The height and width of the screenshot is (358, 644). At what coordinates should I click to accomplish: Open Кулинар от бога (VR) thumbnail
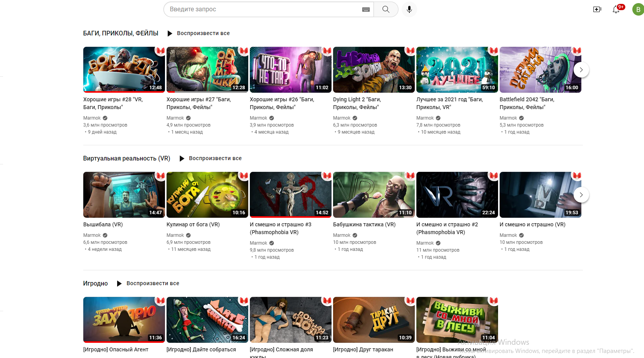click(207, 195)
